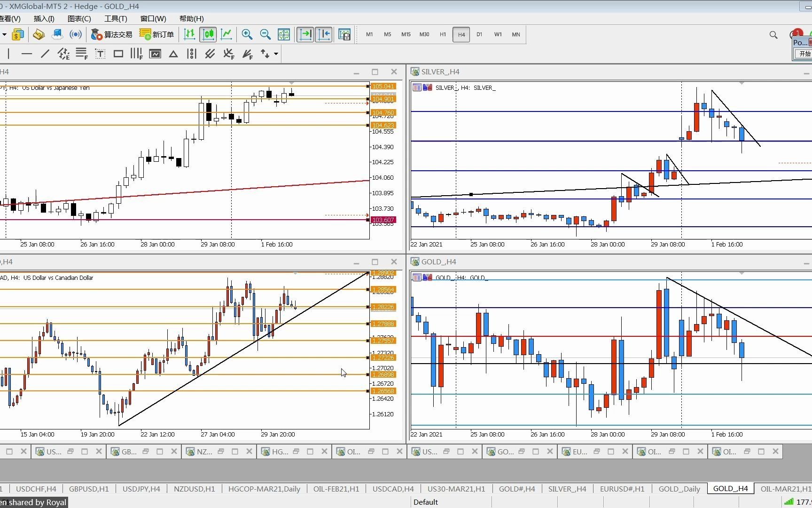Open the 工具(T) menu

pyautogui.click(x=116, y=19)
